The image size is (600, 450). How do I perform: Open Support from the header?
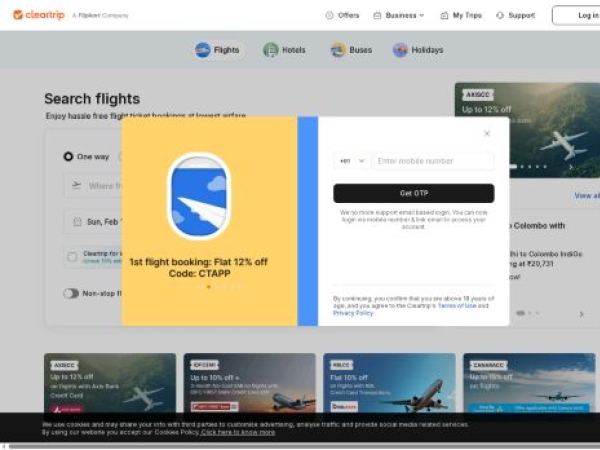[x=515, y=15]
